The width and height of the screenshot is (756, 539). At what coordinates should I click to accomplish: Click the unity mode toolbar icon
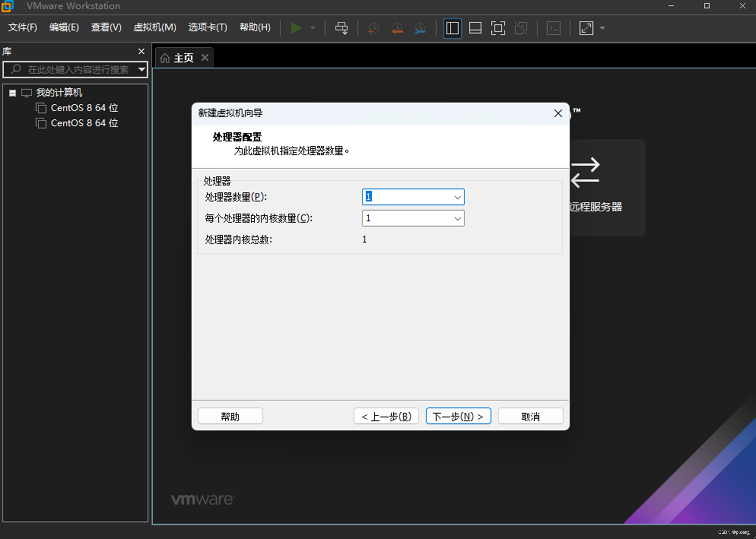[521, 28]
